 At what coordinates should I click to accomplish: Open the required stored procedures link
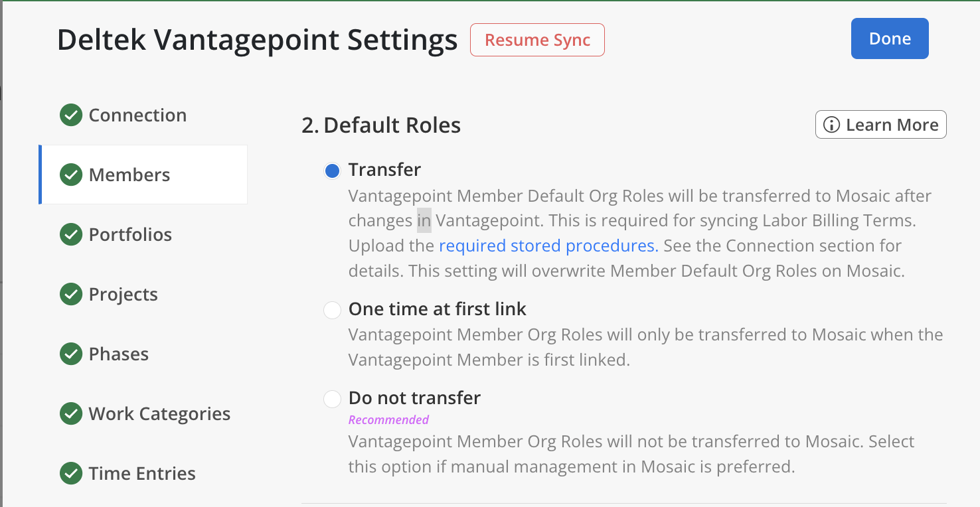(x=548, y=246)
